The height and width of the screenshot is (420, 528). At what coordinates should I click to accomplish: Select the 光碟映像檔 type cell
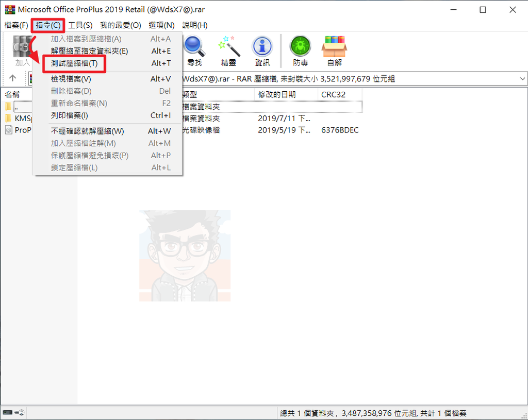pyautogui.click(x=201, y=130)
